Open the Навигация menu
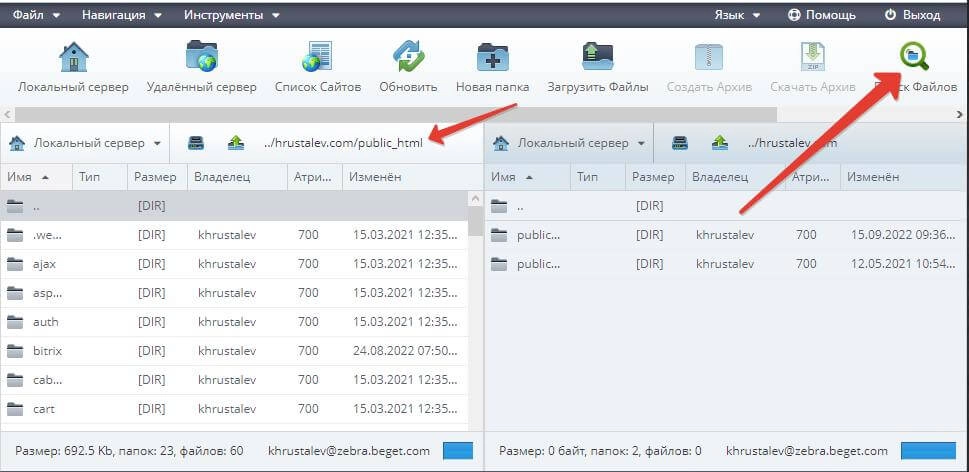 [122, 15]
